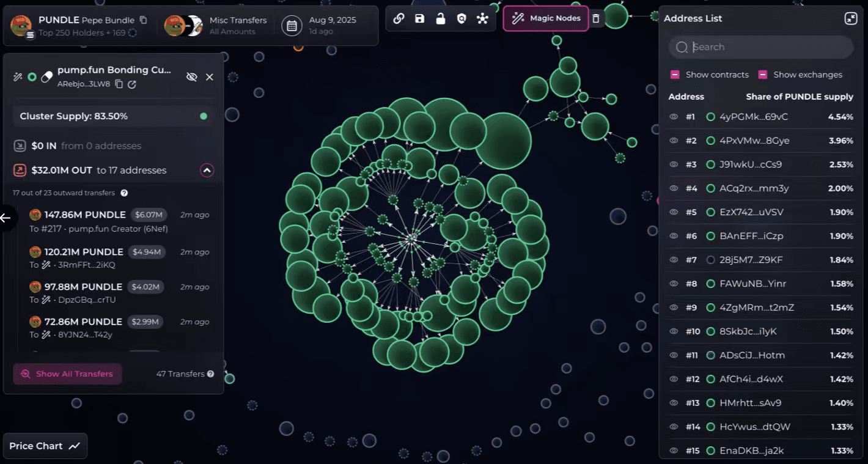The width and height of the screenshot is (868, 464).
Task: Open the Aug 9, 2025 date selector
Action: point(319,26)
